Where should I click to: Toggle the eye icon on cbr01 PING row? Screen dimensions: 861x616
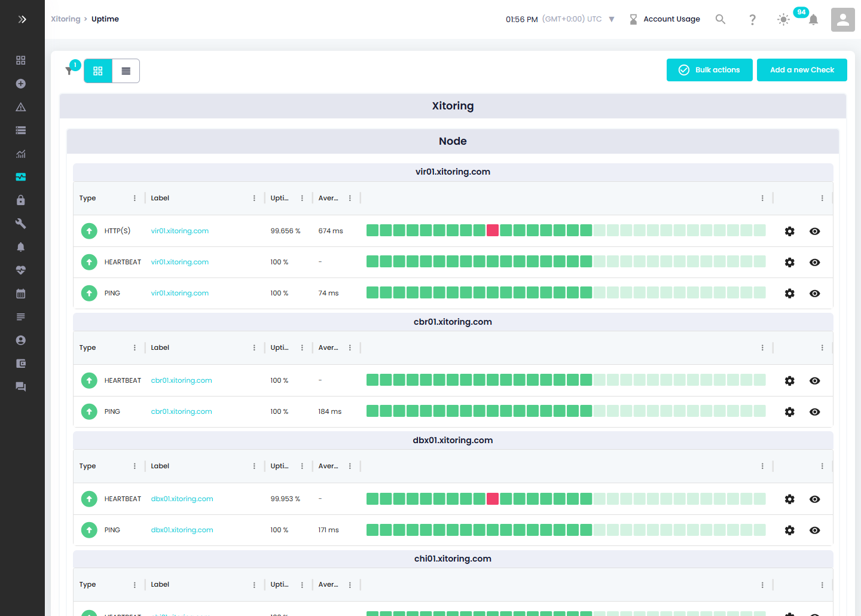pos(814,411)
